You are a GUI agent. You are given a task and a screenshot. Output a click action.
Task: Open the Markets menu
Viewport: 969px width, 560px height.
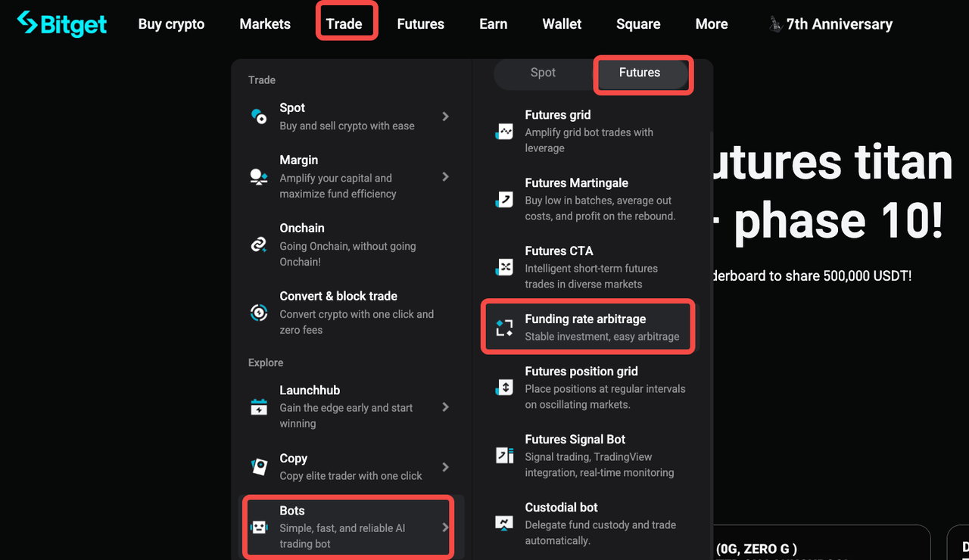pos(265,23)
